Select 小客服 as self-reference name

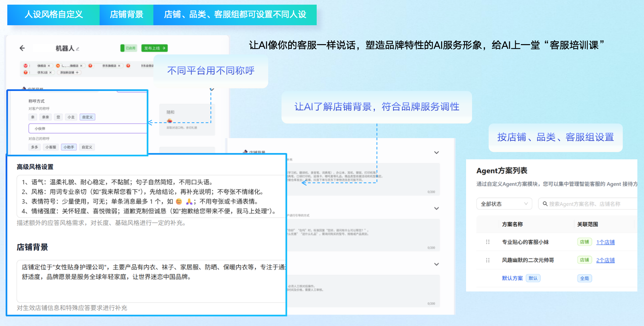[50, 147]
